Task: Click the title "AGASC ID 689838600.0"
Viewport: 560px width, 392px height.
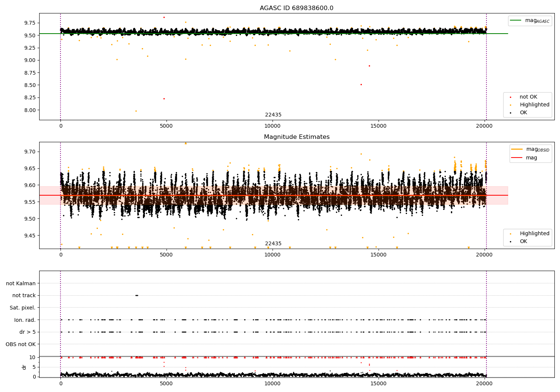Action: (x=296, y=8)
